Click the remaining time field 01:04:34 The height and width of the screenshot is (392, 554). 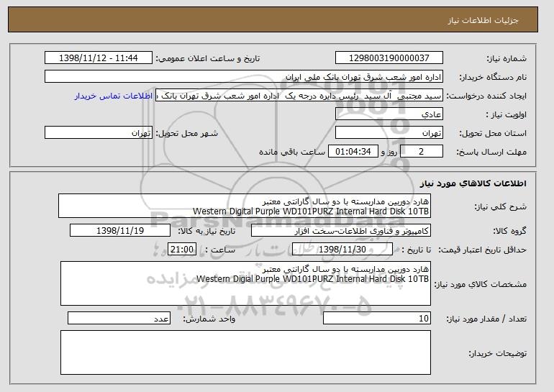point(353,152)
